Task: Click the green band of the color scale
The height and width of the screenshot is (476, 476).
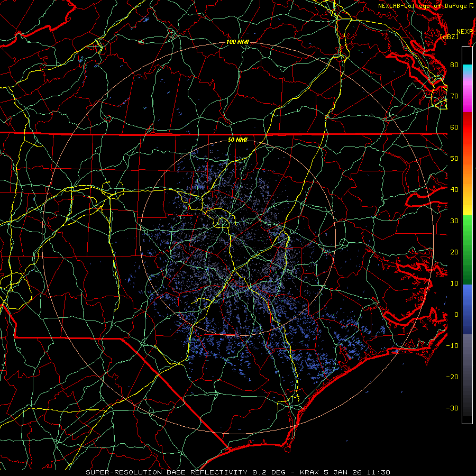Action: tap(467, 250)
